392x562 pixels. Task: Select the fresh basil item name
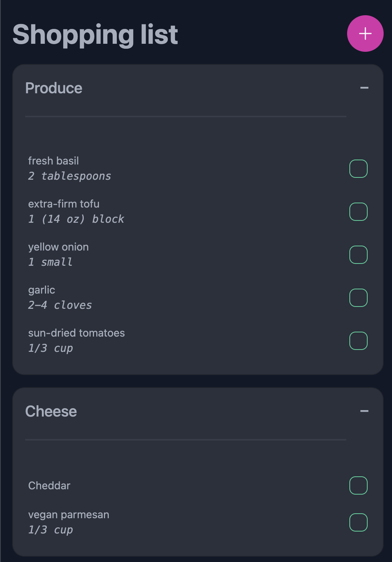coord(53,161)
